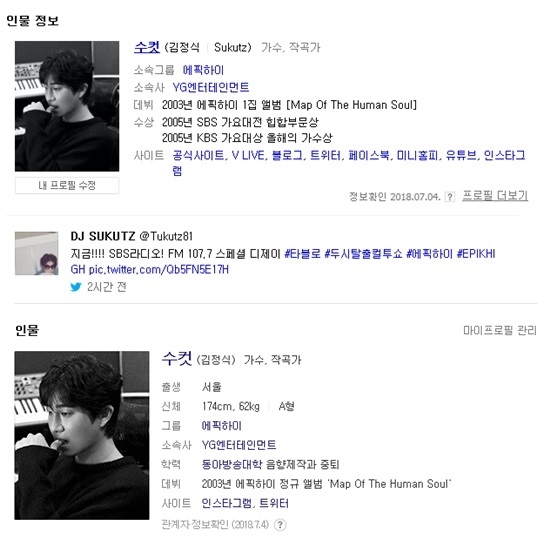Screen dimensions: 550x540
Task: Open pic.twitter.com/Qb5FN5E17H link
Action: pyautogui.click(x=159, y=269)
